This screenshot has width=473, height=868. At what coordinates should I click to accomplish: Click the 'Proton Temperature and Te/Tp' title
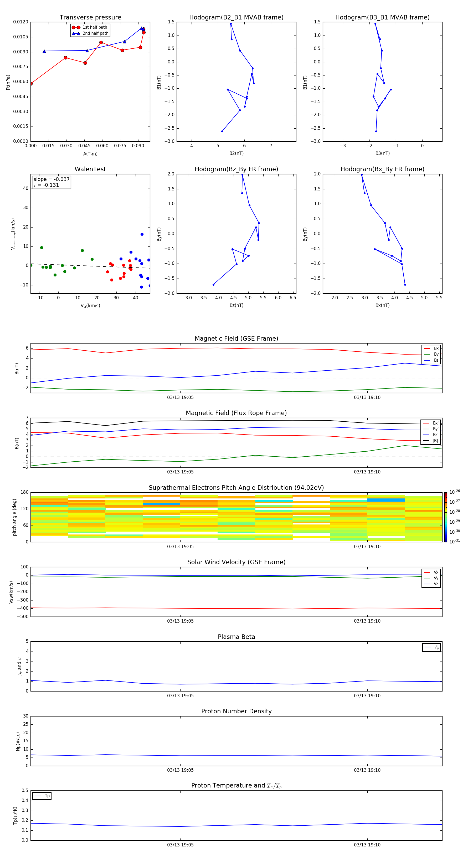click(x=236, y=786)
